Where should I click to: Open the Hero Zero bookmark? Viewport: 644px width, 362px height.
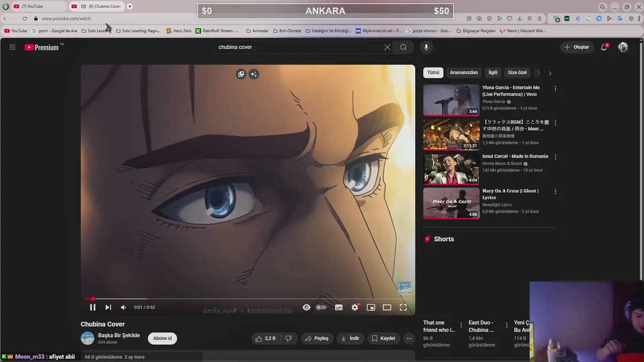coord(179,31)
